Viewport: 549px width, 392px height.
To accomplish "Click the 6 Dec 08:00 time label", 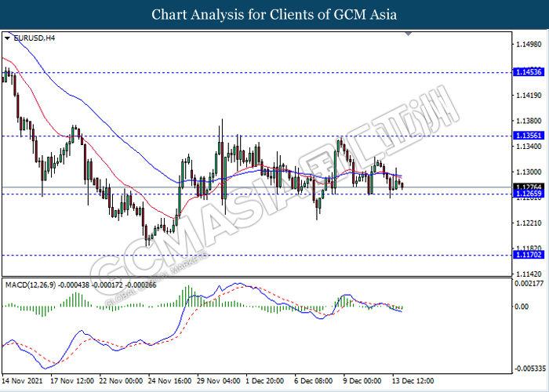I will [x=313, y=380].
